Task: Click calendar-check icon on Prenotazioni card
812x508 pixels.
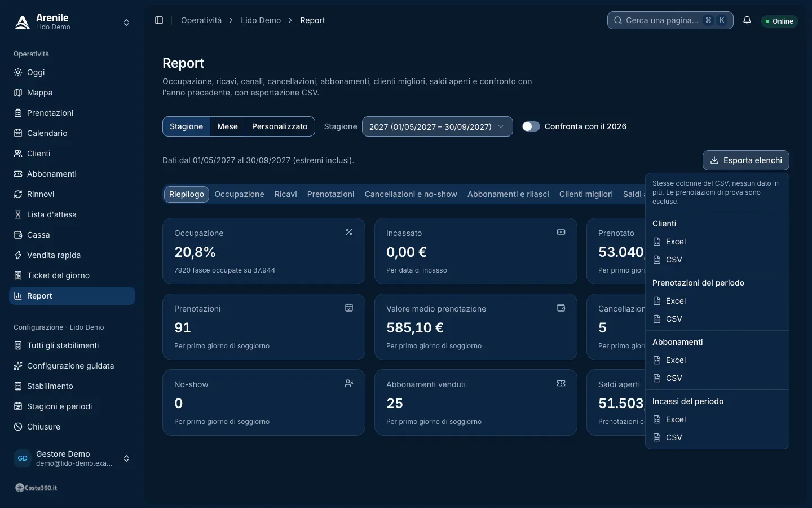Action: (349, 308)
